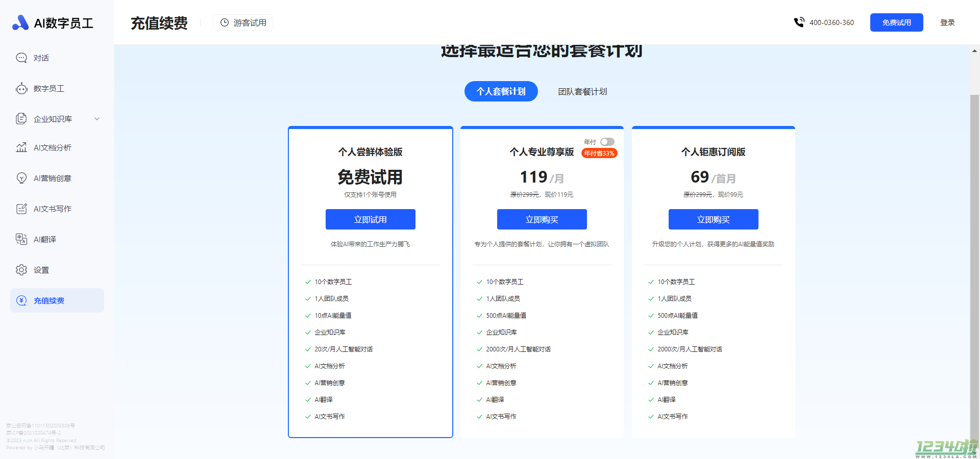
Task: Click the 69/首月 price
Action: click(x=714, y=177)
